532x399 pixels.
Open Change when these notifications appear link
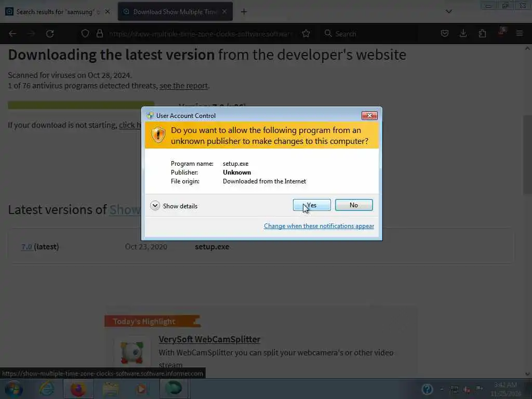[319, 226]
